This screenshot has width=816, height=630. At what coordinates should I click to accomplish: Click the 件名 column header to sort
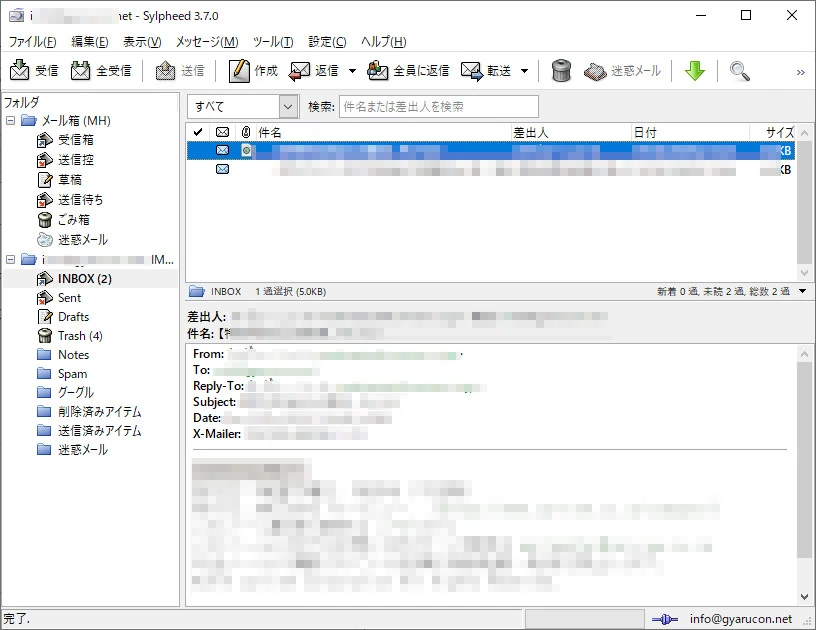(380, 132)
